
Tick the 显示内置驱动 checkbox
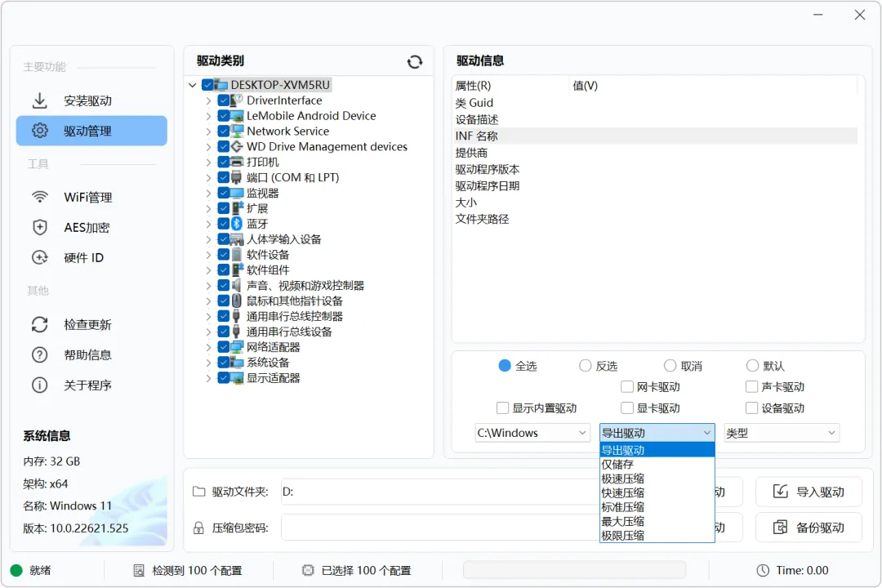click(502, 408)
